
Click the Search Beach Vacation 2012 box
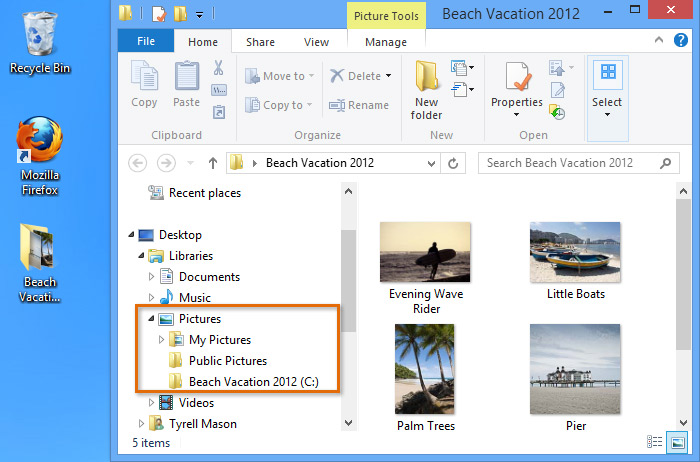(570, 163)
